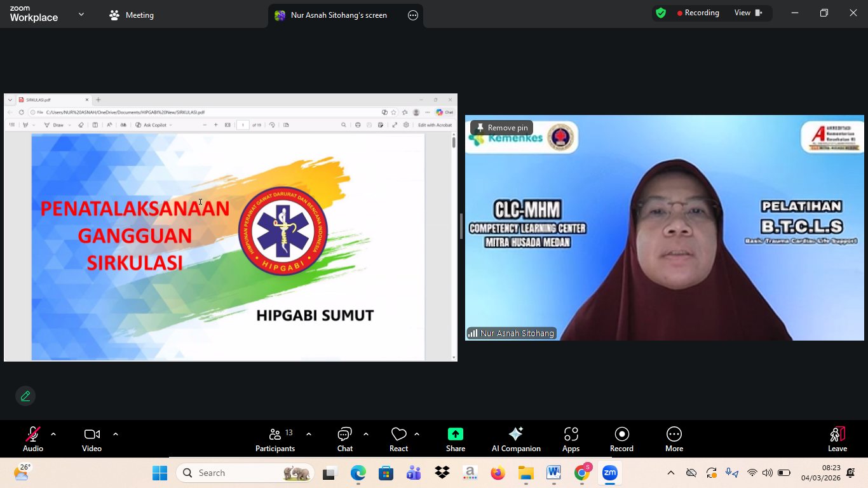Expand the video settings arrow

click(x=116, y=434)
